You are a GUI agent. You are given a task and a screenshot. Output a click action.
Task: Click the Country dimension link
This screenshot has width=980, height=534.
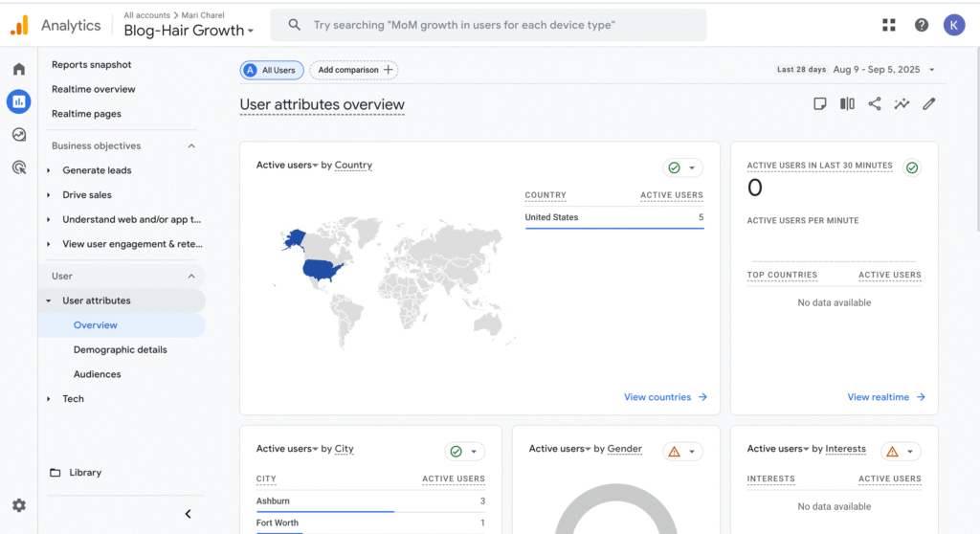pyautogui.click(x=353, y=165)
